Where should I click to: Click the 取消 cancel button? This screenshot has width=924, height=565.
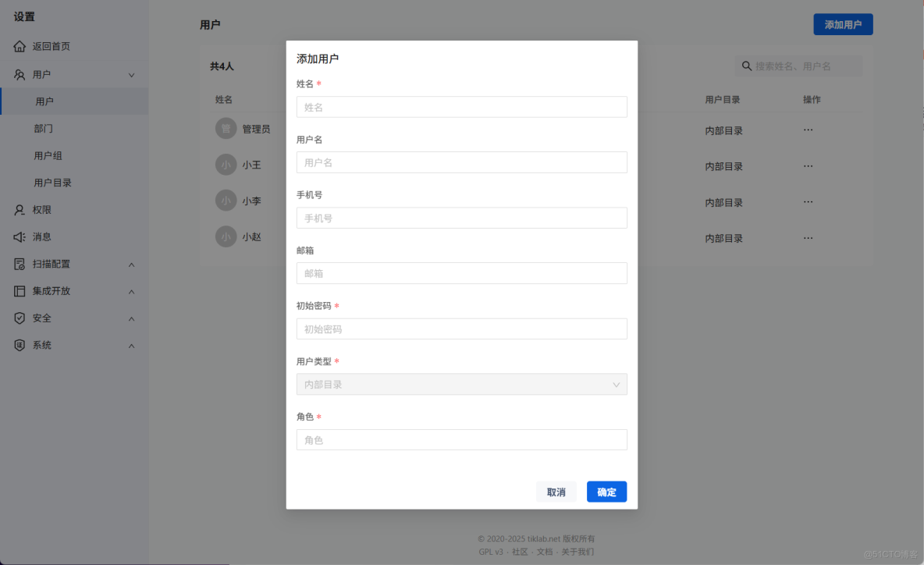pyautogui.click(x=556, y=492)
